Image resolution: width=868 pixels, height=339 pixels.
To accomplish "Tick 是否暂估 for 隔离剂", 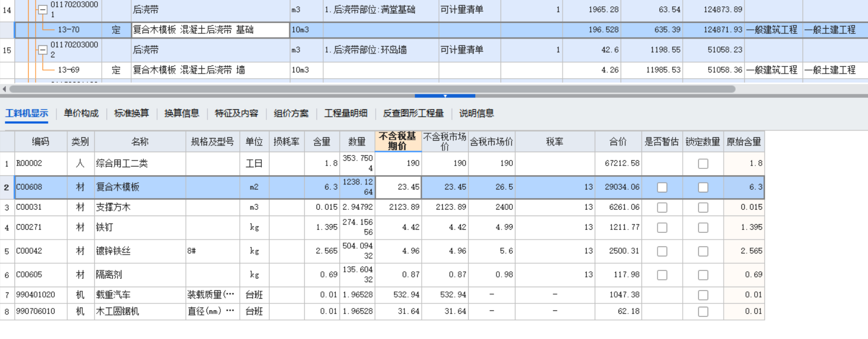I will [662, 275].
